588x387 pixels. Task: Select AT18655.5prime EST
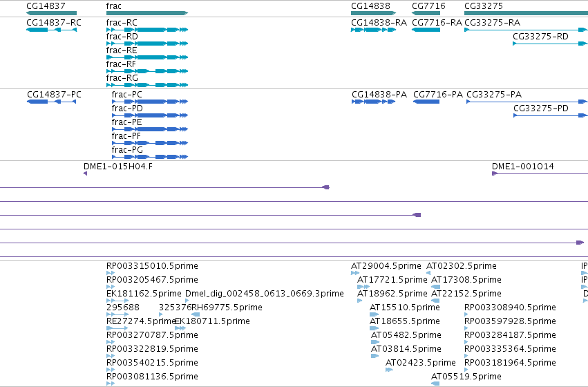tap(405, 321)
